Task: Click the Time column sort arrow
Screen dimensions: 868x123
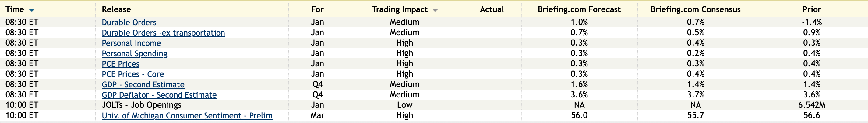Action: [x=32, y=10]
